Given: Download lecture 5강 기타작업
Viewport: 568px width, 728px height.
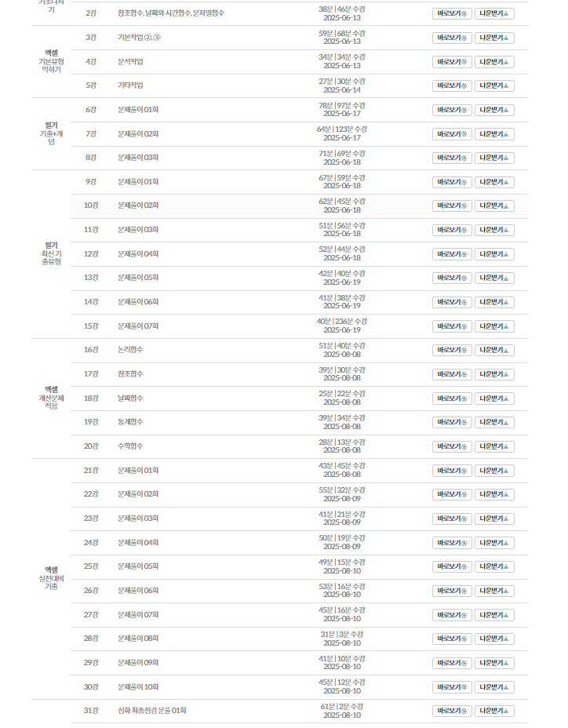Looking at the screenshot, I should (x=494, y=86).
